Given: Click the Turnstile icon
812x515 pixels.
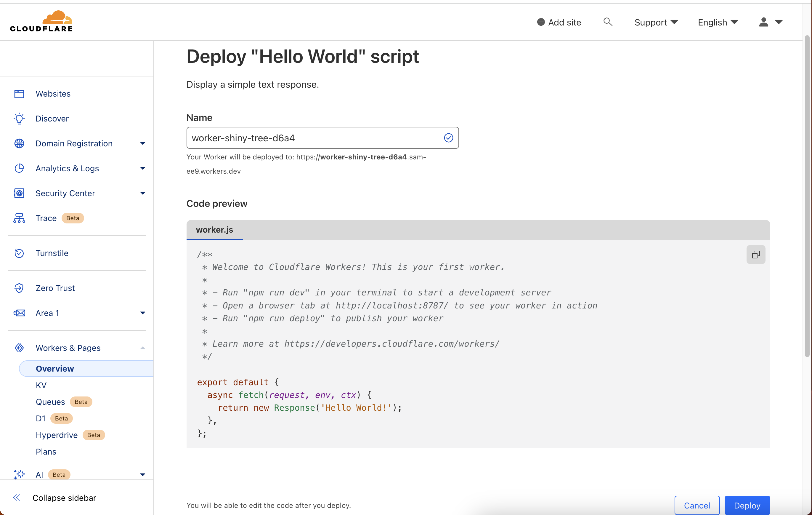Looking at the screenshot, I should point(19,253).
